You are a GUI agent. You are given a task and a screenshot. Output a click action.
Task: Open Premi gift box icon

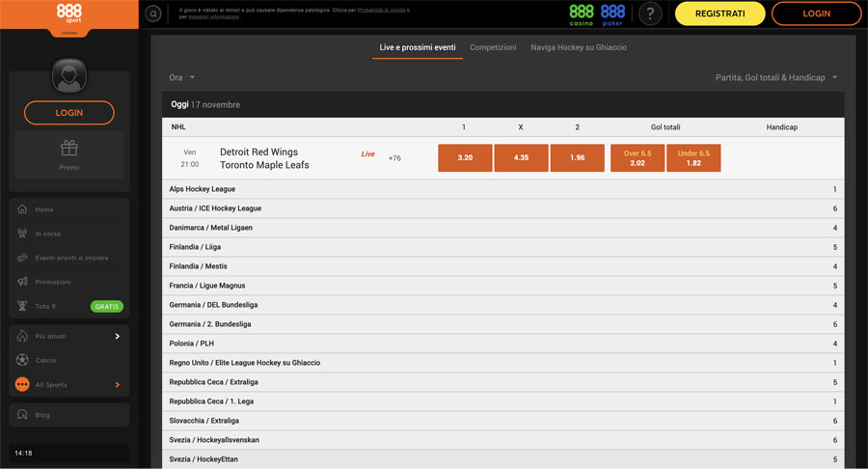pyautogui.click(x=69, y=148)
